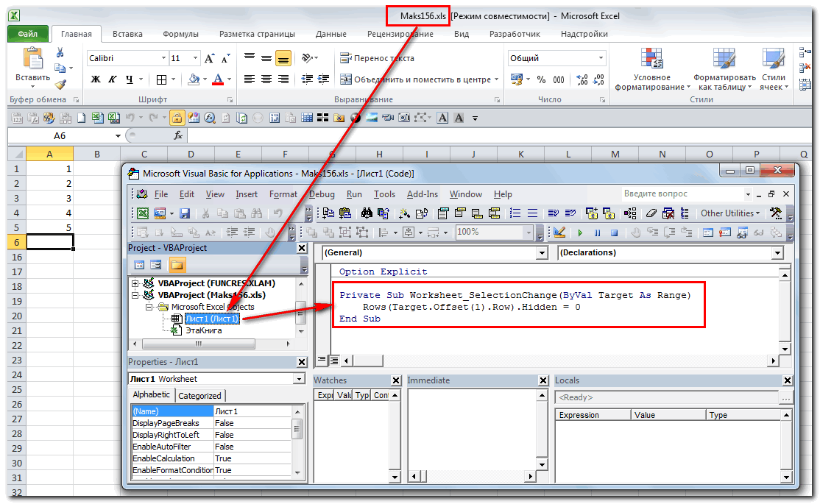Click the Paste clipboard icon in Excel ribbon
This screenshot has width=820, height=504.
point(33,58)
